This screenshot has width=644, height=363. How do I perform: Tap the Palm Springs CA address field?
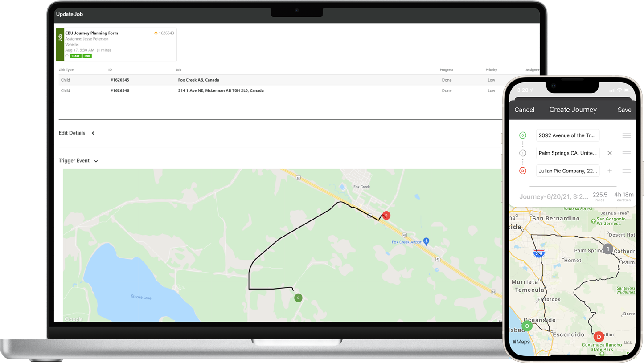[x=568, y=153]
